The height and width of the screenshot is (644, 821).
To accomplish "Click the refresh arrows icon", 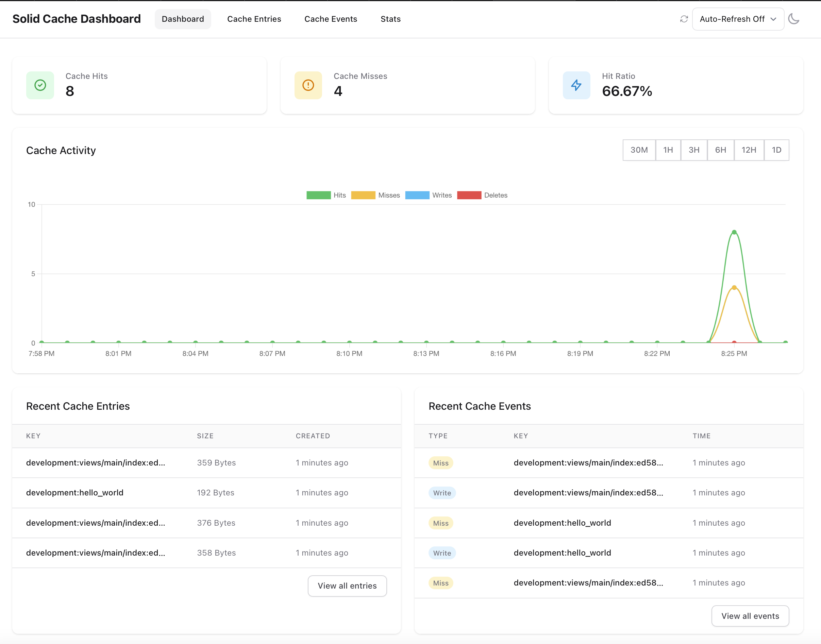I will click(684, 19).
